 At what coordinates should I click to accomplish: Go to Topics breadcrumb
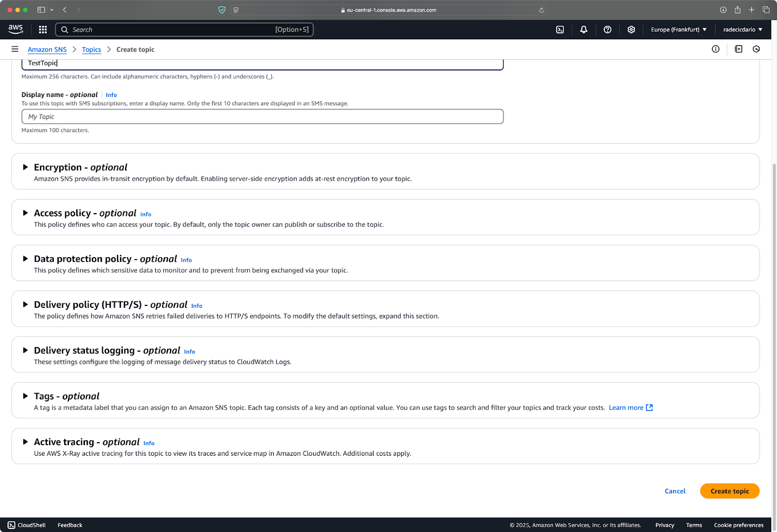[91, 50]
